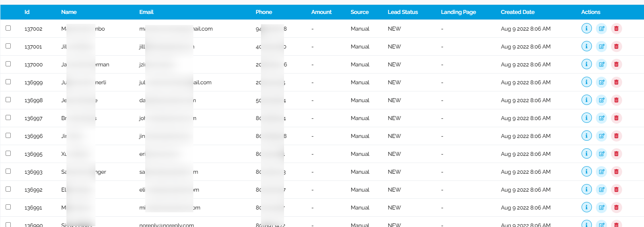Toggle checkbox for lead 136991

coord(8,207)
